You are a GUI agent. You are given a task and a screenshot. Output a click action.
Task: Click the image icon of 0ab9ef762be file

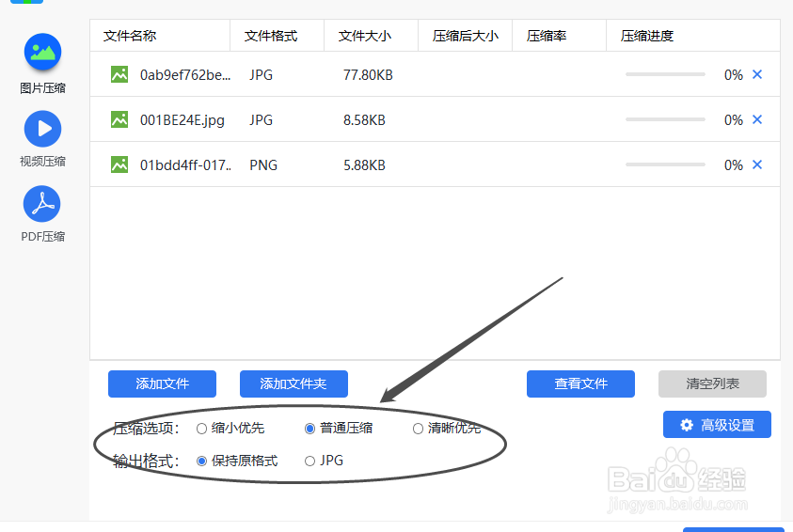coord(119,74)
